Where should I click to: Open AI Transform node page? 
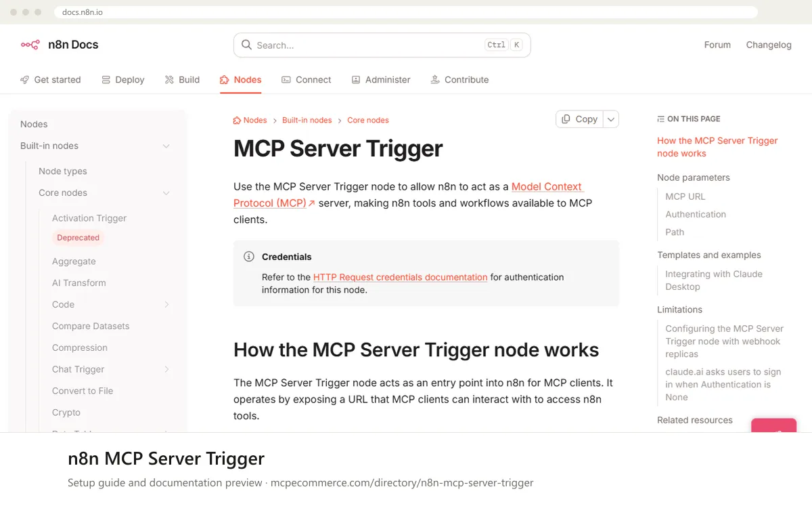(x=79, y=283)
